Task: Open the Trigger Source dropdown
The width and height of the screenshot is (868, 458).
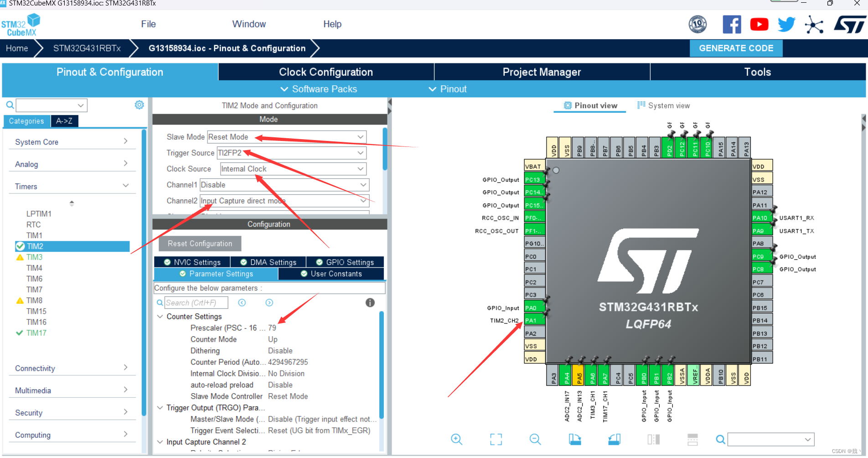Action: (292, 153)
